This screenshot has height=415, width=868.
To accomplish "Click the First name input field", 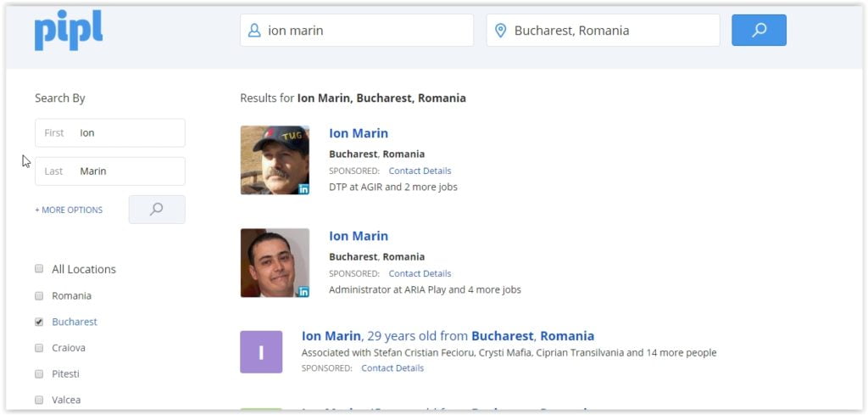I will click(127, 133).
